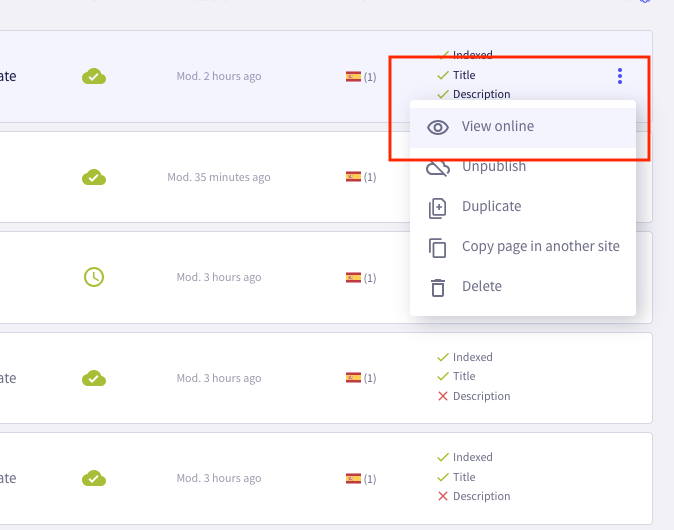Image resolution: width=674 pixels, height=530 pixels.
Task: Click Spanish flag in the fourth row
Action: [x=353, y=378]
